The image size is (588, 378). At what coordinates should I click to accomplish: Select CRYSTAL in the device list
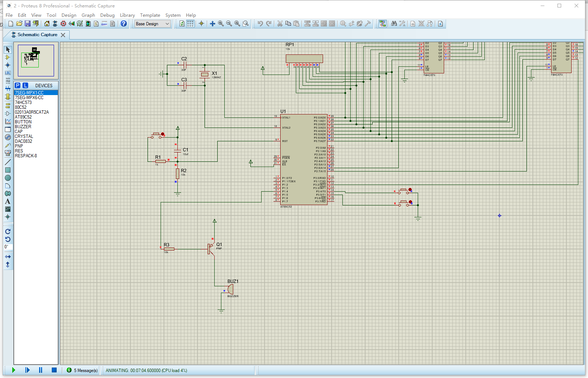36,136
